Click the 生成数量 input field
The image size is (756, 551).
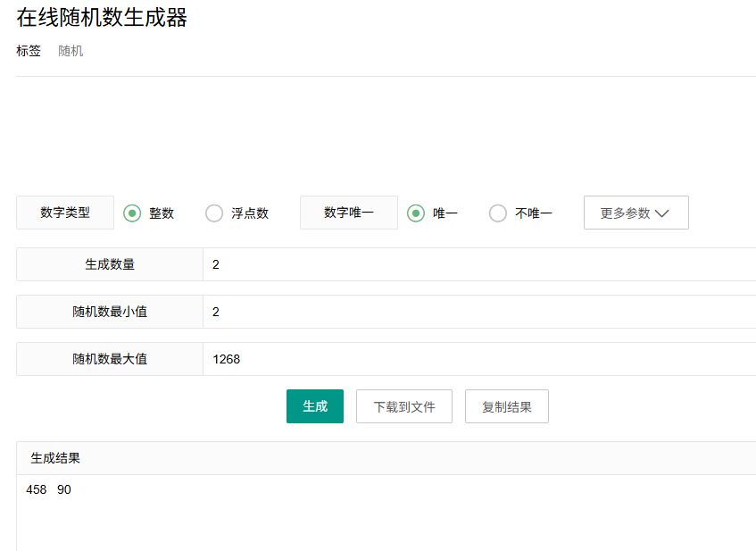[x=479, y=264]
